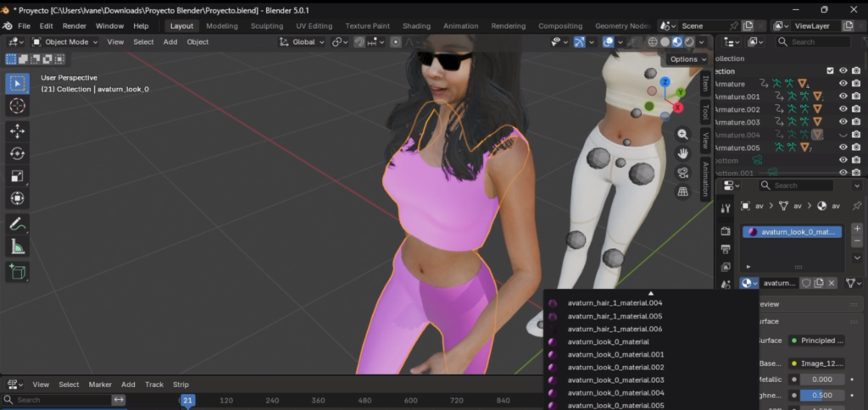Activate the Measure tool
Viewport: 868px width, 410px height.
[17, 247]
